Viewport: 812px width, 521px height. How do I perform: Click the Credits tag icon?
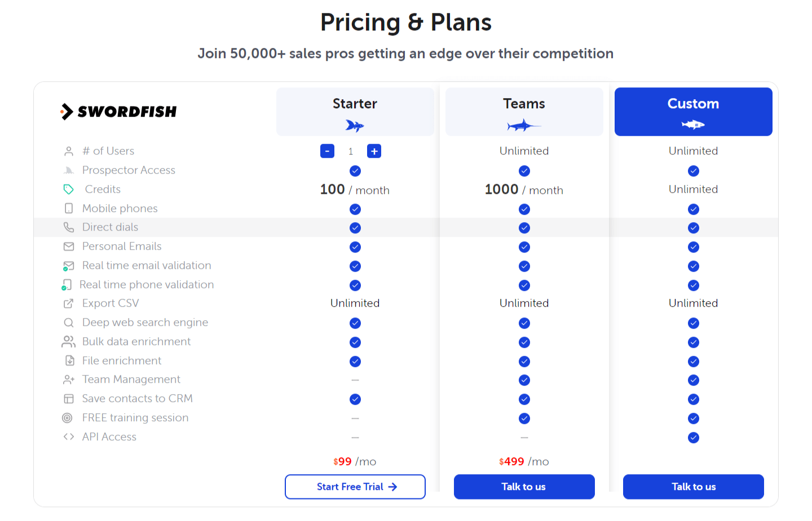pyautogui.click(x=69, y=189)
